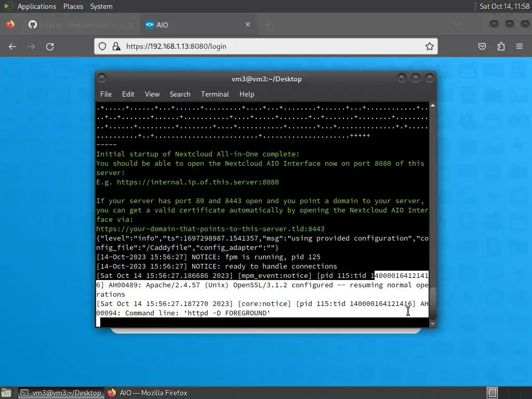Click the terminal title vm3@vm3:~/Desktop
The image size is (532, 399).
[x=267, y=79]
